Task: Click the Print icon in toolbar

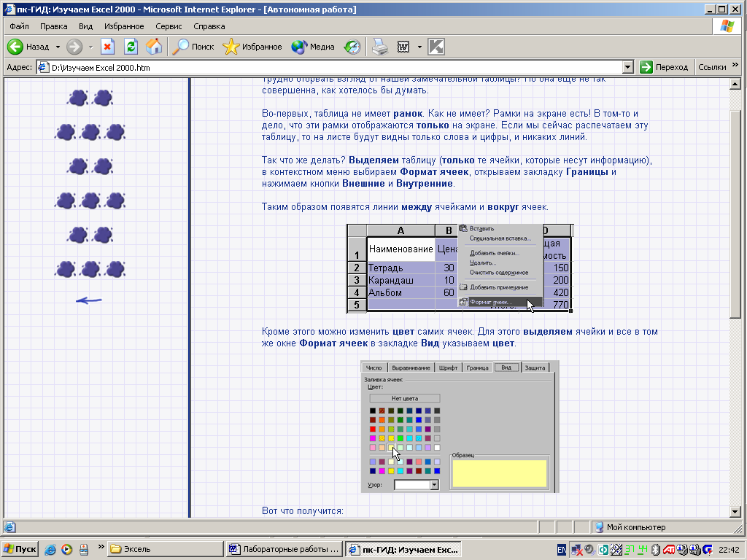Action: click(x=379, y=47)
